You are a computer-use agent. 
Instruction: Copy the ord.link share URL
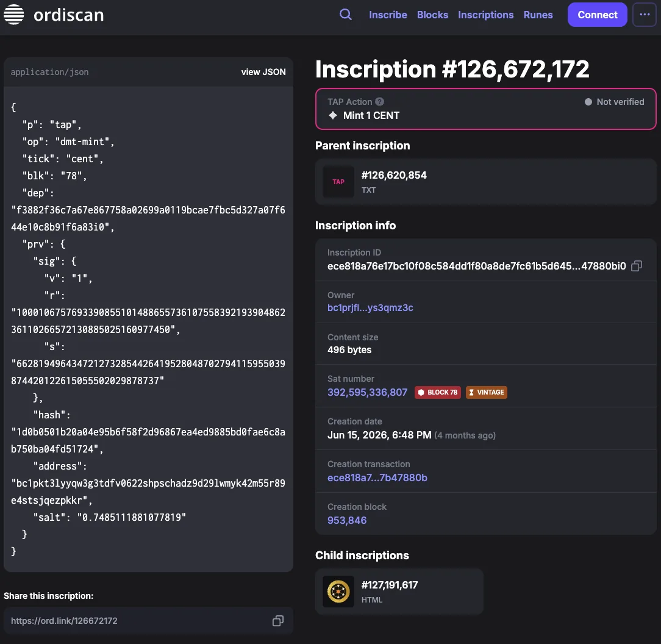(x=278, y=621)
